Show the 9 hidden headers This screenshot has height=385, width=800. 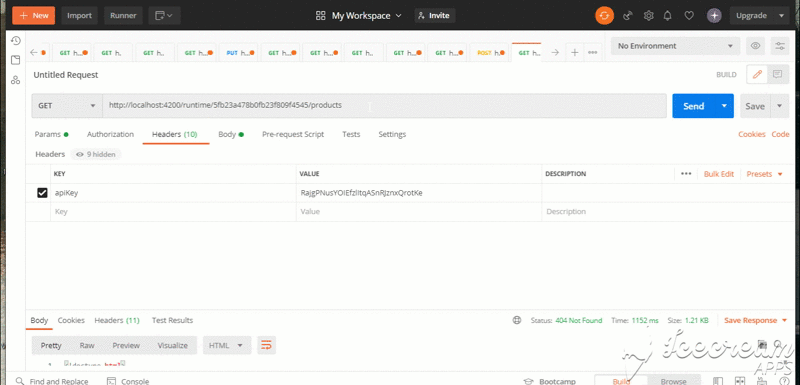pos(96,154)
